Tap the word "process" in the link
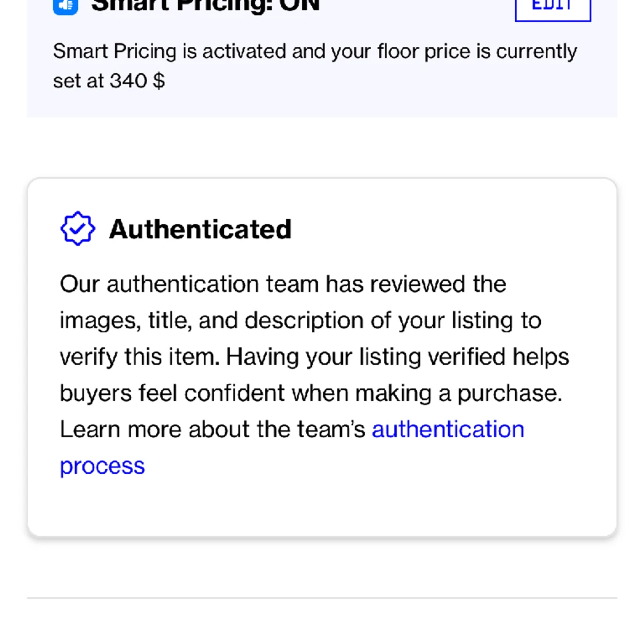Image resolution: width=644 pixels, height=644 pixels. tap(102, 466)
